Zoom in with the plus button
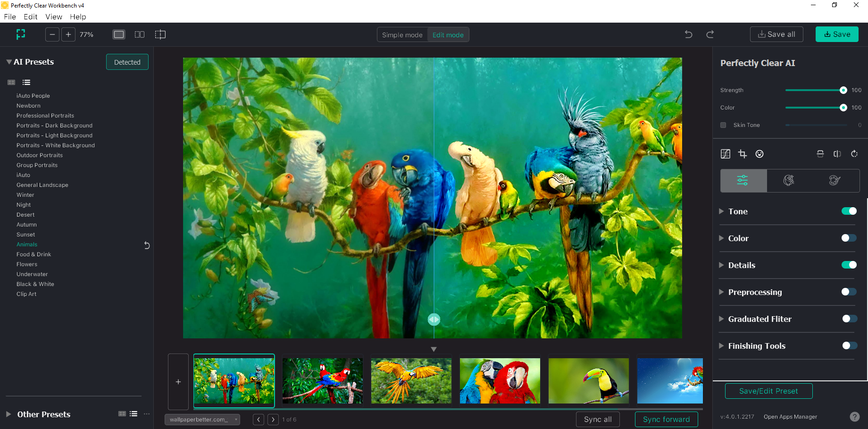The image size is (868, 429). (x=68, y=34)
